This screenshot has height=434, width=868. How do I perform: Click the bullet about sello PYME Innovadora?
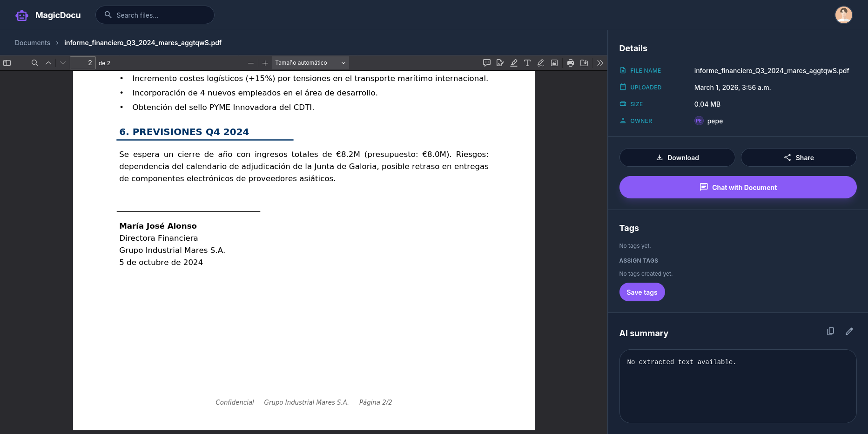[x=223, y=107]
